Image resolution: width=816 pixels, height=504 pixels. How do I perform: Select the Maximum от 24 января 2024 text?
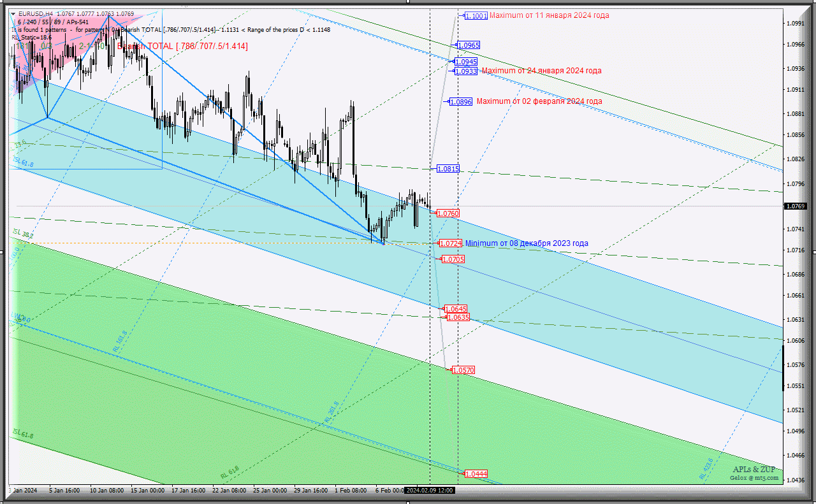(541, 71)
